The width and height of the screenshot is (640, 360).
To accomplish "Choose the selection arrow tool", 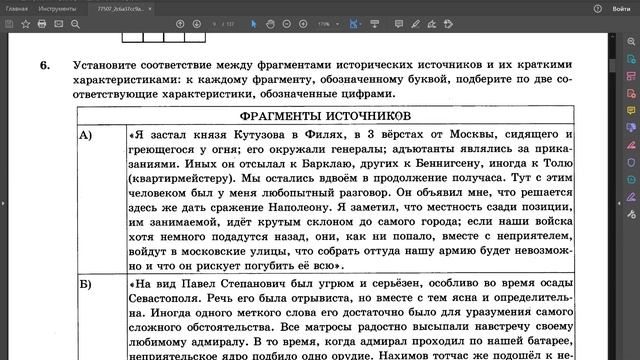I will point(253,24).
